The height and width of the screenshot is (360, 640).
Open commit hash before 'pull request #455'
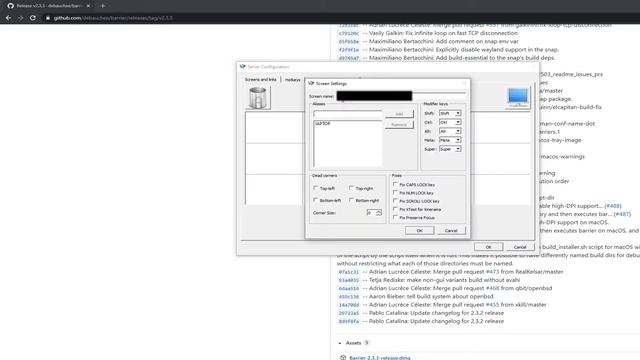[x=349, y=305]
